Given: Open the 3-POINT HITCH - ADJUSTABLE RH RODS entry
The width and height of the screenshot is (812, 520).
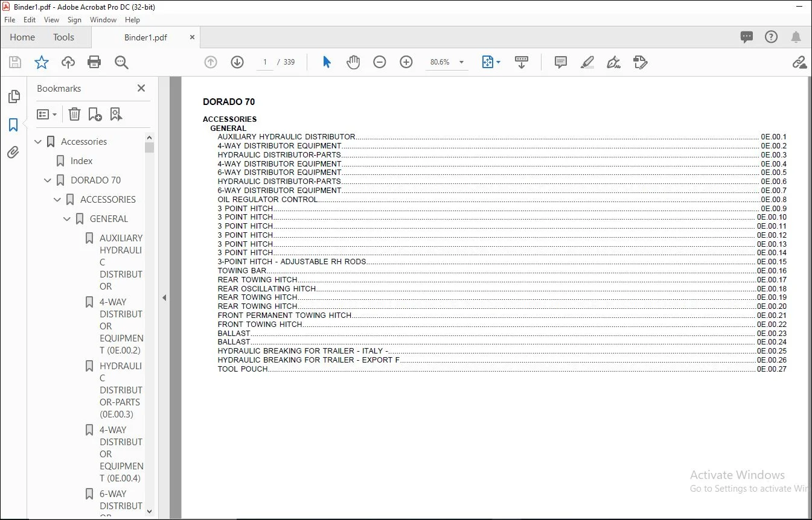Looking at the screenshot, I should pyautogui.click(x=502, y=262).
